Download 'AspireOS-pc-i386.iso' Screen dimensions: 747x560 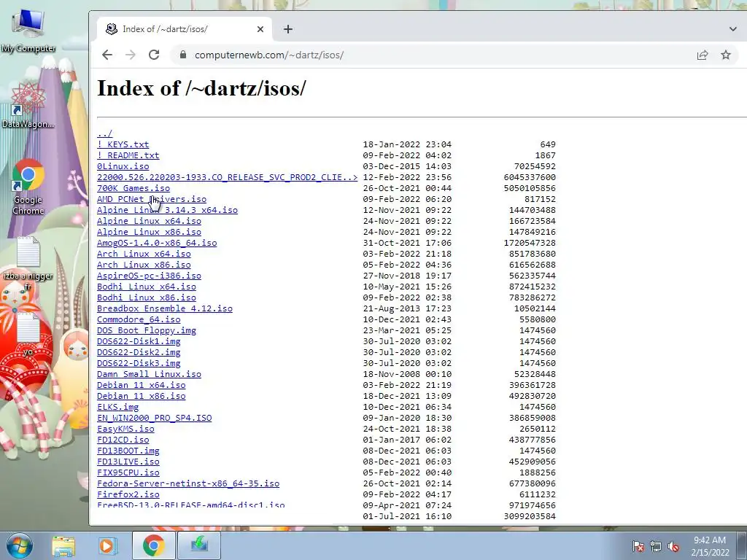(149, 276)
